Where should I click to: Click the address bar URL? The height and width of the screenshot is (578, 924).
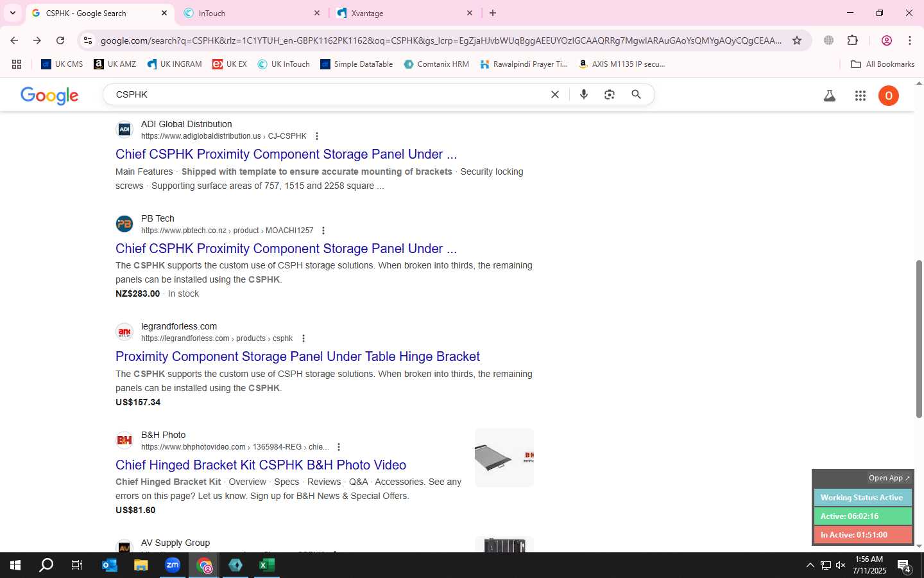point(441,40)
